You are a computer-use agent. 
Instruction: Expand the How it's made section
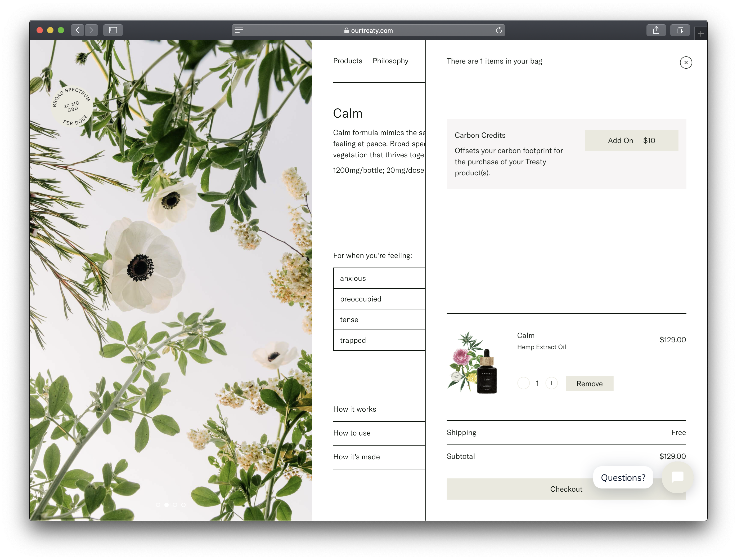click(x=357, y=457)
